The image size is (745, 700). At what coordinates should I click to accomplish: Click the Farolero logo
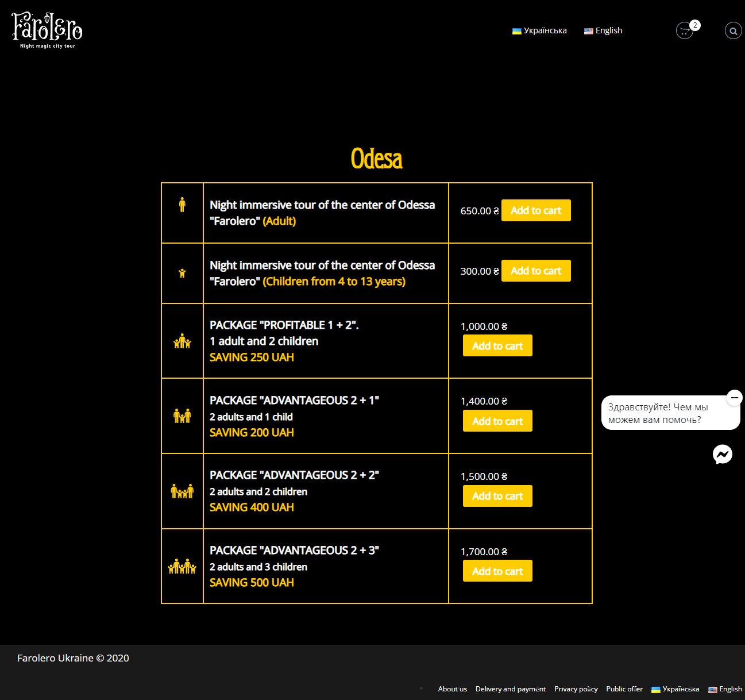point(47,30)
